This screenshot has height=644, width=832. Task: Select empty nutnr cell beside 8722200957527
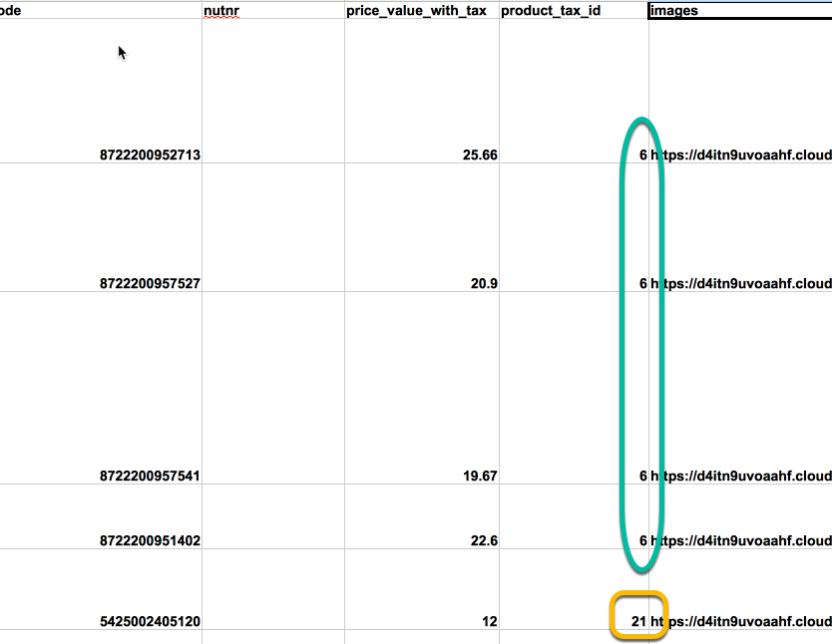click(x=273, y=227)
